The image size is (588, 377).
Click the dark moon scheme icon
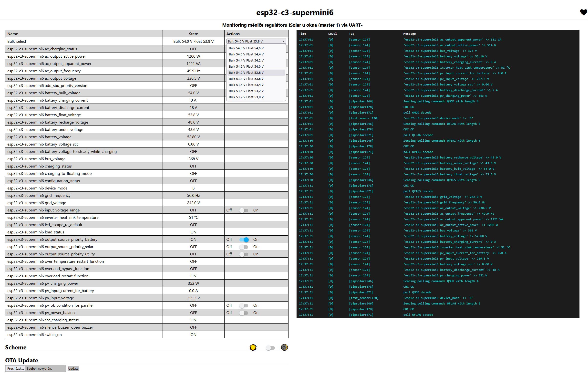[x=284, y=347]
